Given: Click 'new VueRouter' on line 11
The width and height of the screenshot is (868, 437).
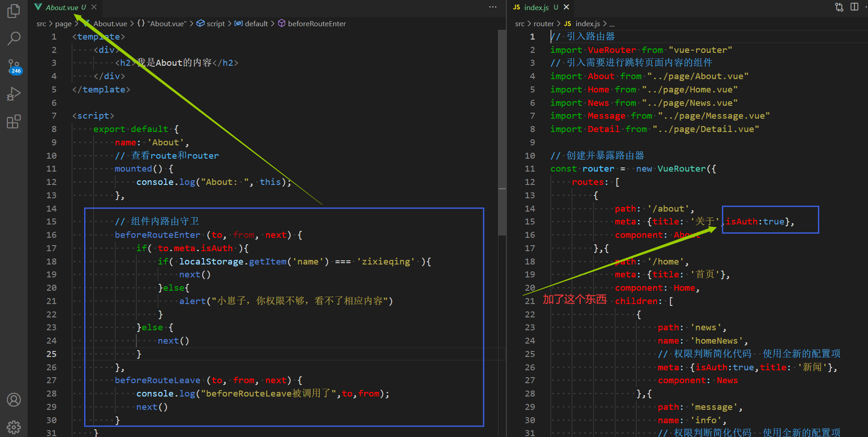Looking at the screenshot, I should (671, 169).
